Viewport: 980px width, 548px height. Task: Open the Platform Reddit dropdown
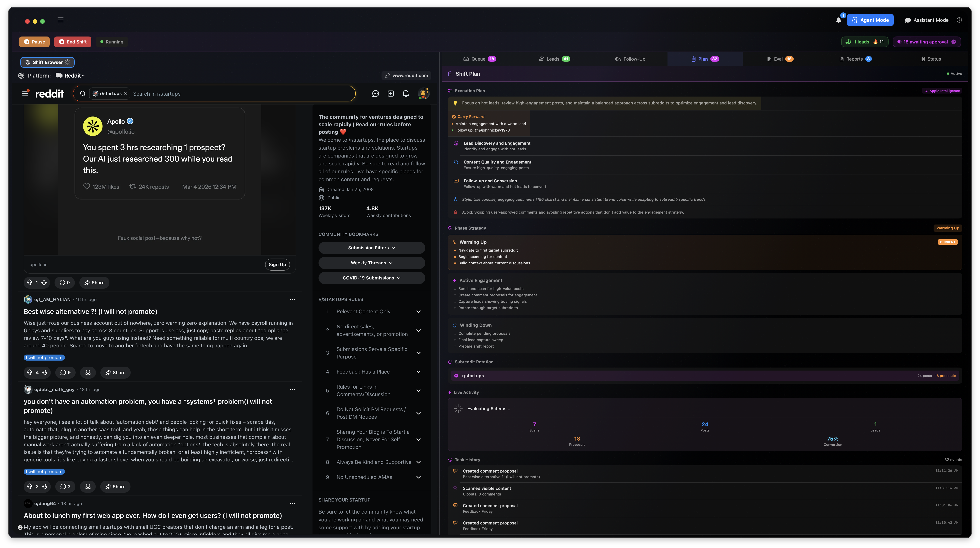tap(71, 75)
